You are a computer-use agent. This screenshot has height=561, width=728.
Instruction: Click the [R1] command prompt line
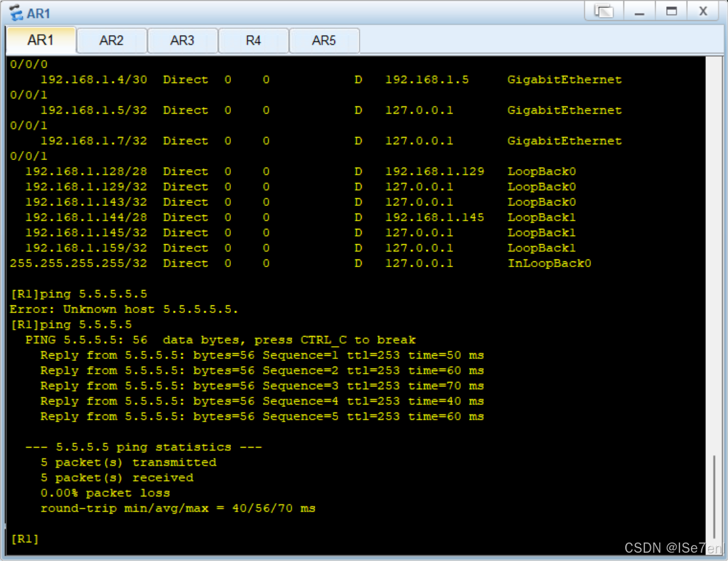pyautogui.click(x=25, y=539)
